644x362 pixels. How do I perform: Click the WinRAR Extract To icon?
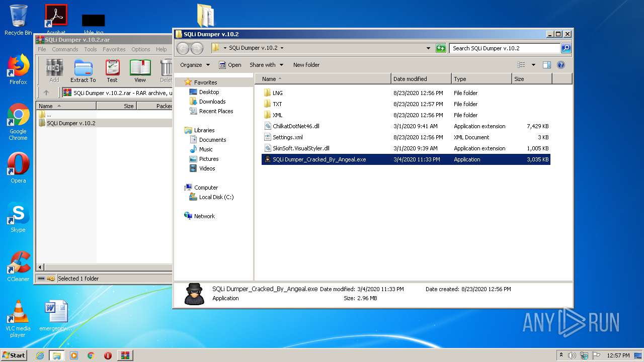83,71
